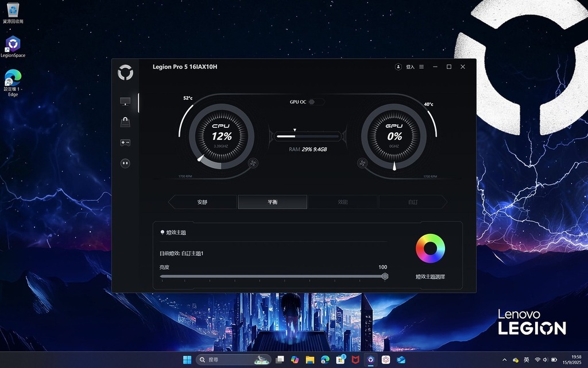This screenshot has height=368, width=588.
Task: Click the brightness value 100
Action: [382, 267]
